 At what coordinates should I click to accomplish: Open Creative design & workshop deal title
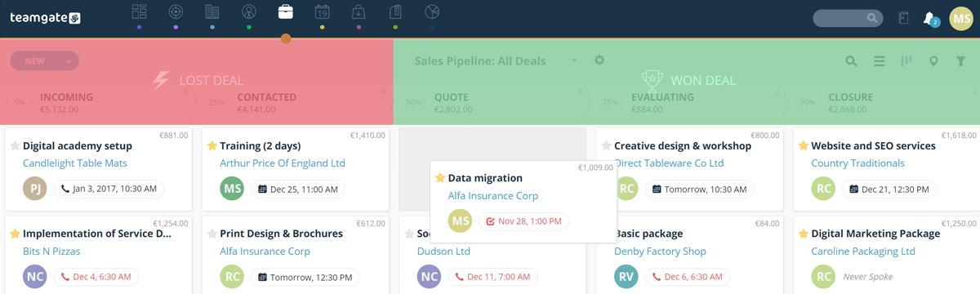(683, 146)
